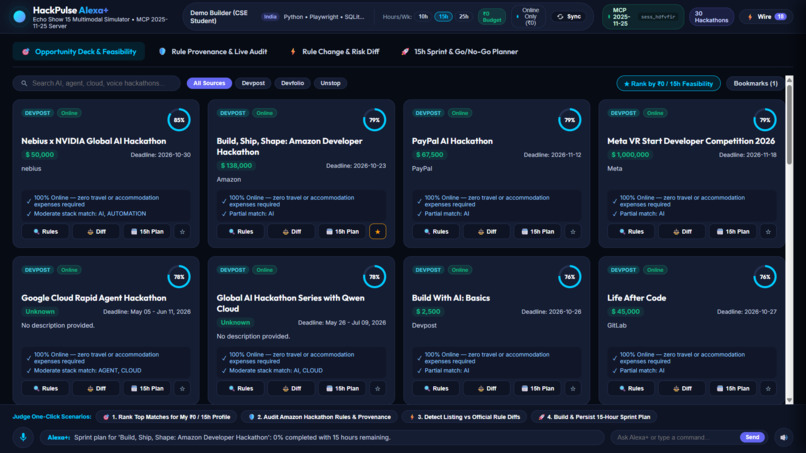This screenshot has height=453, width=806.
Task: Open Rules for Google Cloud Rapid Agent
Action: [x=45, y=388]
